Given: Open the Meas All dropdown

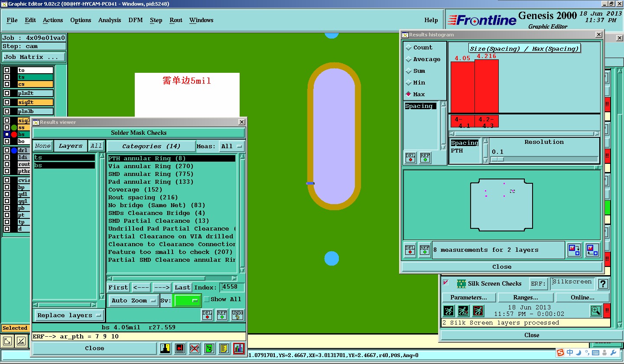Looking at the screenshot, I should pos(232,146).
